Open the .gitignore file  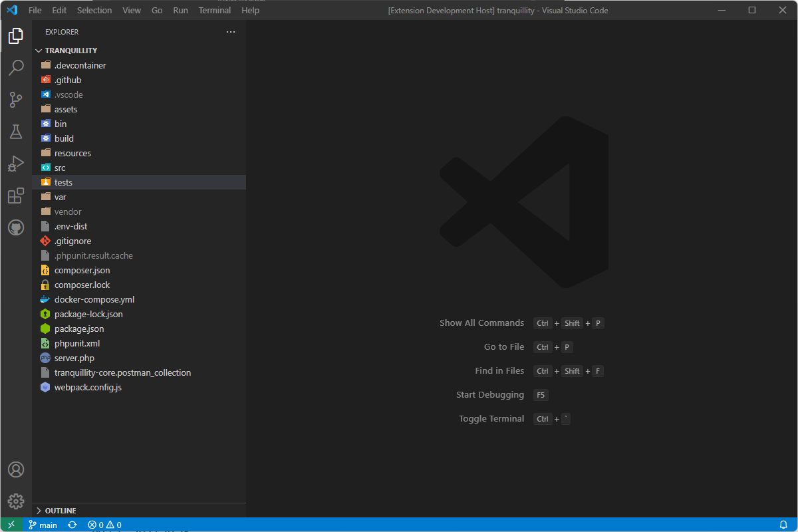point(139,241)
